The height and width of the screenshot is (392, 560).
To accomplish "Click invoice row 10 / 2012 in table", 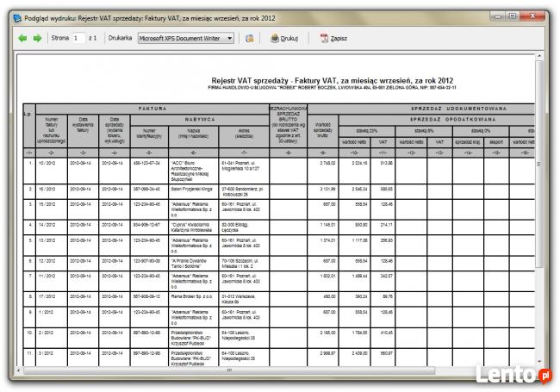I will (x=51, y=162).
